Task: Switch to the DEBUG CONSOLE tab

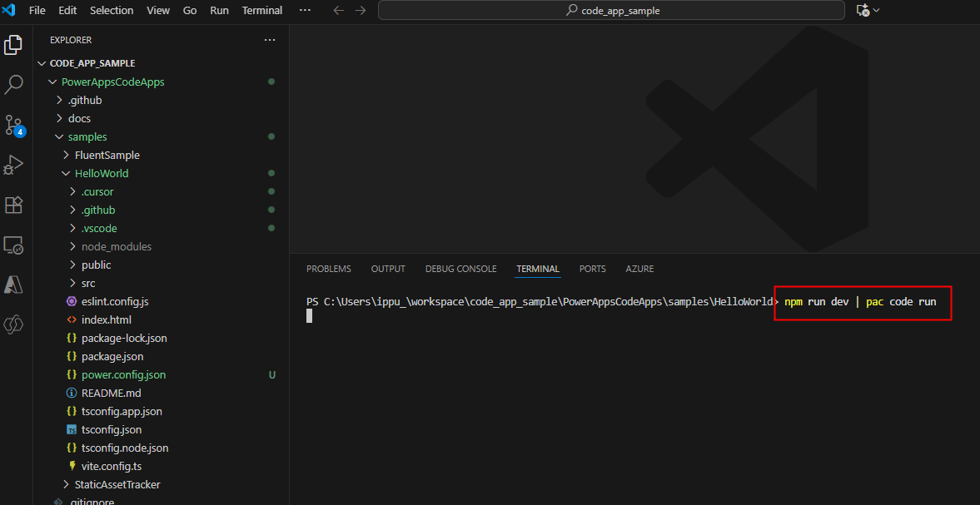Action: point(460,269)
